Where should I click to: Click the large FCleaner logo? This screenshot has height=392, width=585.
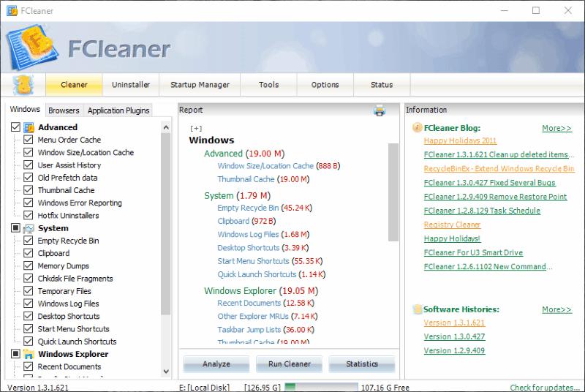(31, 48)
